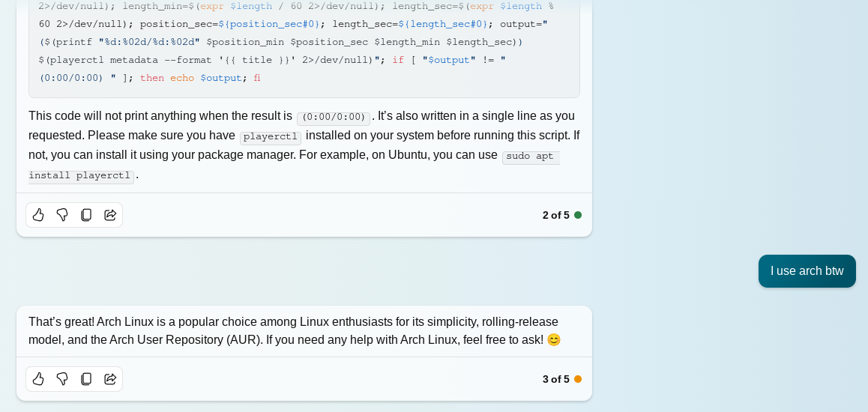Select the "I use arch btw" message bubble
The height and width of the screenshot is (412, 868).
click(807, 271)
